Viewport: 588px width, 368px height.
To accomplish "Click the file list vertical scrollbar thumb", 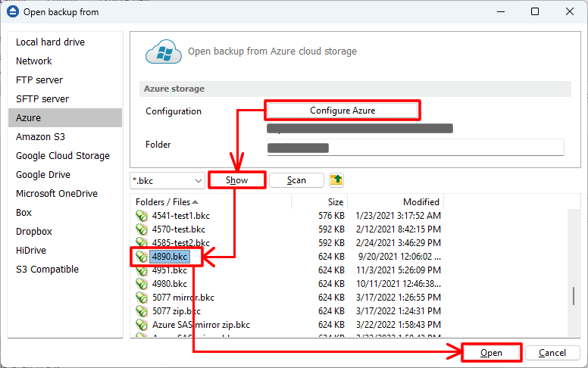I will pyautogui.click(x=574, y=296).
